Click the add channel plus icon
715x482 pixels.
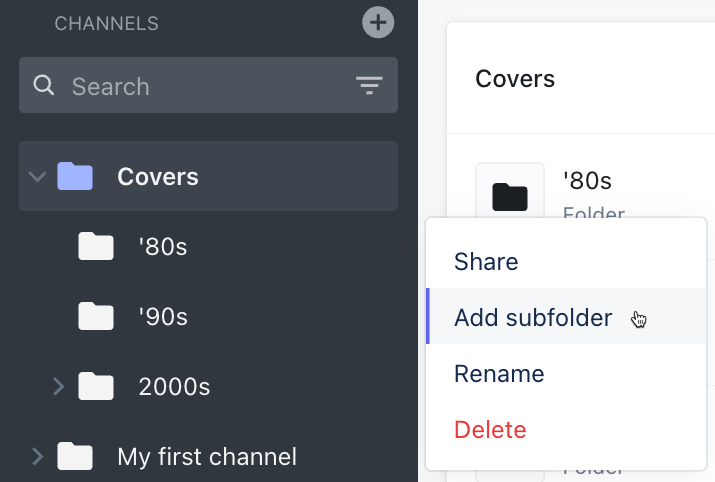[378, 22]
